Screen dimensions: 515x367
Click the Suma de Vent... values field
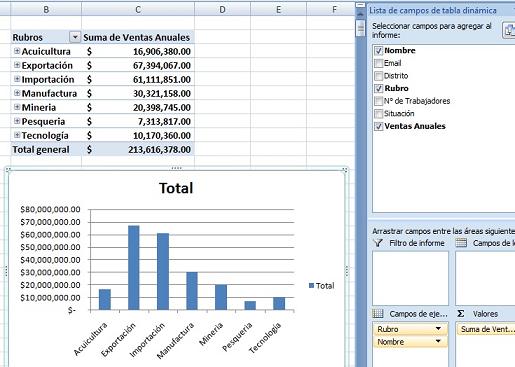tap(486, 329)
